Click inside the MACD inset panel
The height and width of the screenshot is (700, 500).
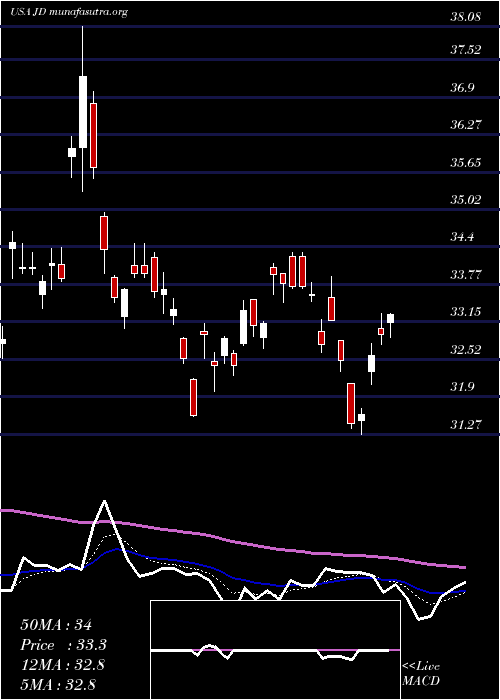tap(275, 650)
